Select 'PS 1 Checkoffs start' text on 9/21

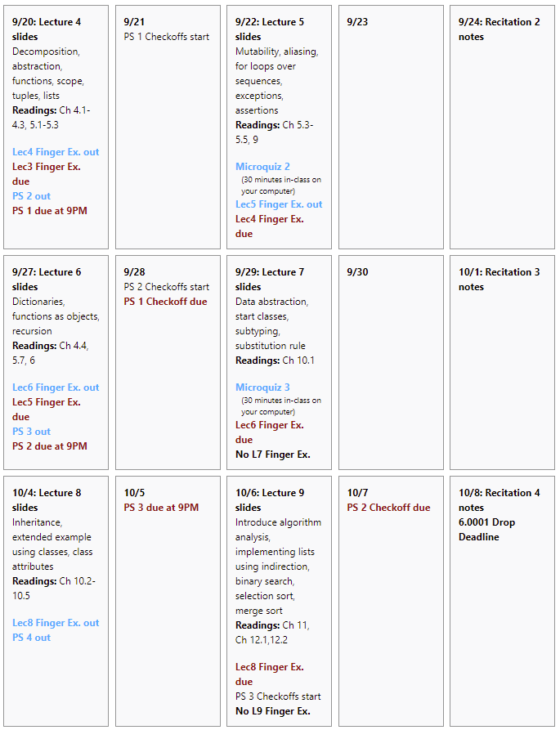click(x=166, y=37)
